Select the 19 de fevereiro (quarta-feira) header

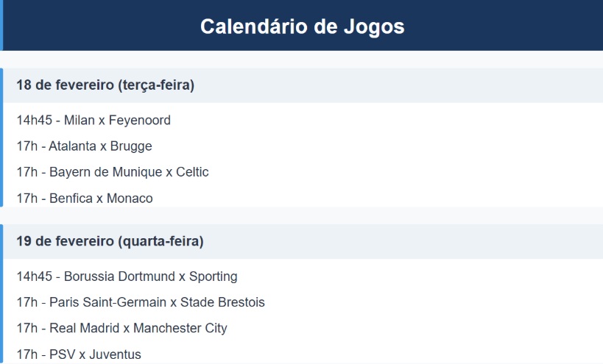click(x=110, y=241)
